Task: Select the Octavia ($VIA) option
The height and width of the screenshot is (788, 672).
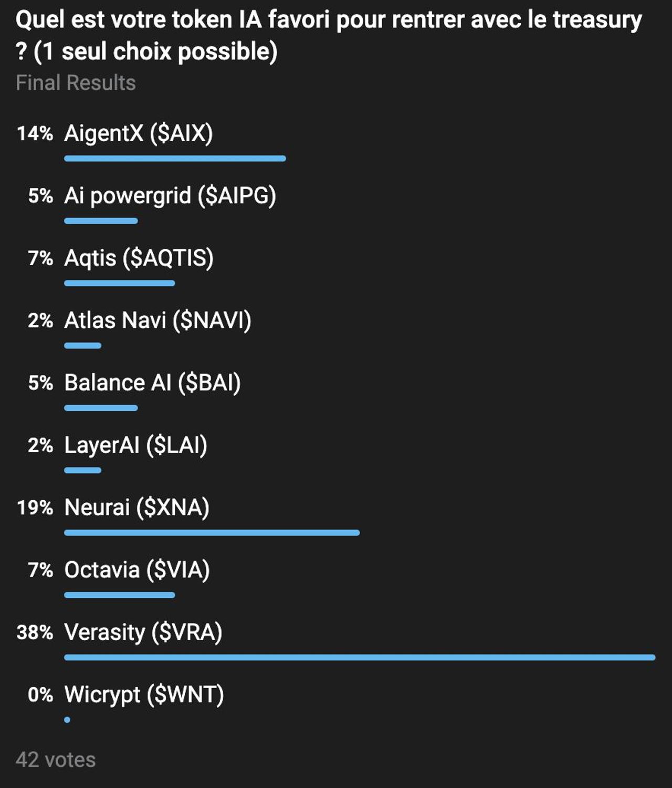Action: [x=136, y=570]
